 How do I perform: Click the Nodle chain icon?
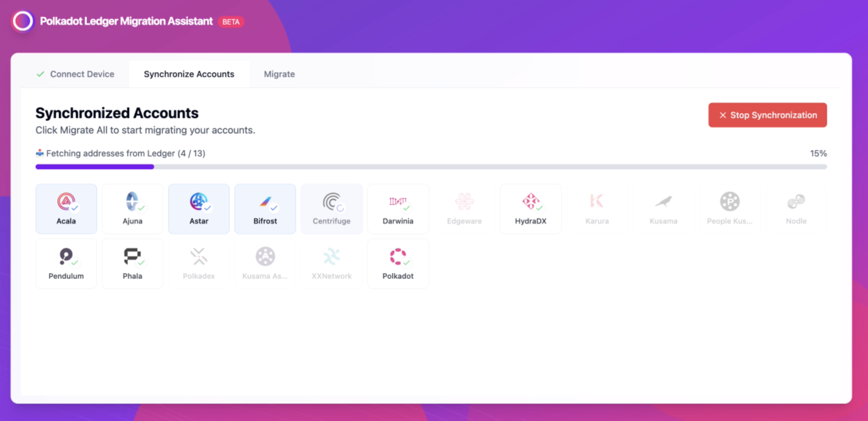pyautogui.click(x=796, y=202)
